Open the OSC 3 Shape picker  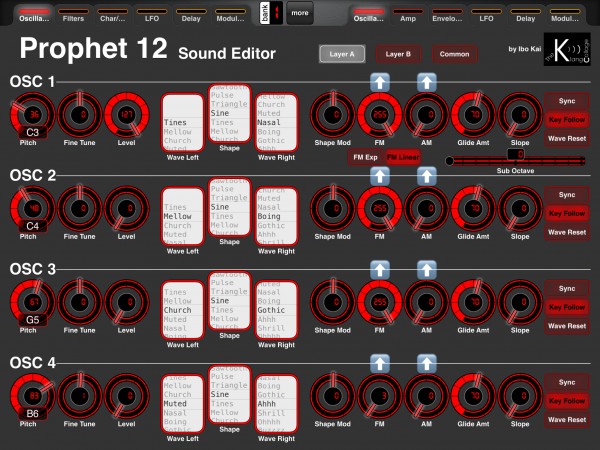[229, 301]
